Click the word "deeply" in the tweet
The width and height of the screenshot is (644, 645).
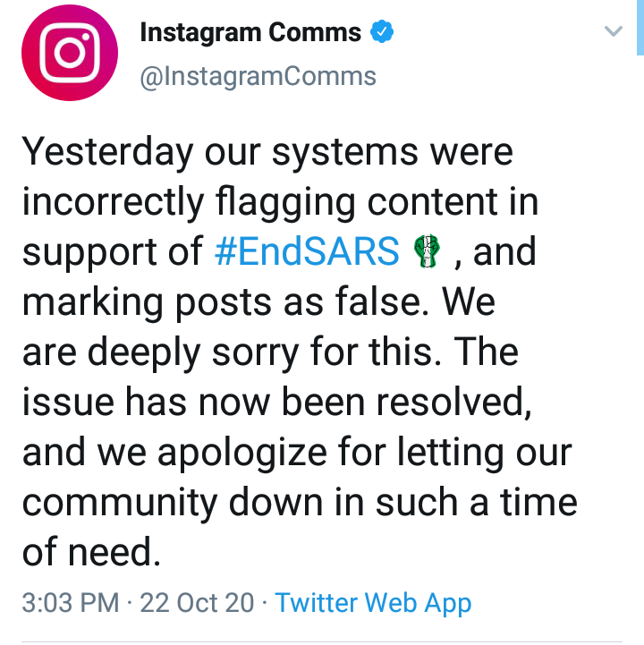click(x=144, y=353)
